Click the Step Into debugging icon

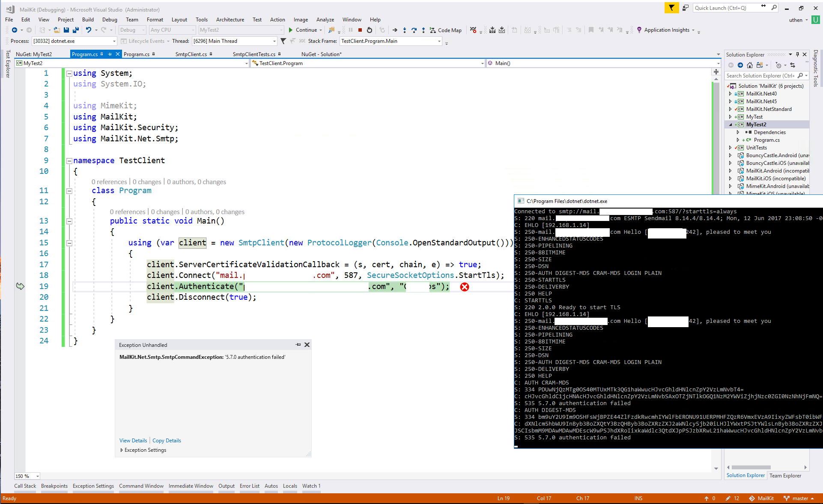pos(405,30)
